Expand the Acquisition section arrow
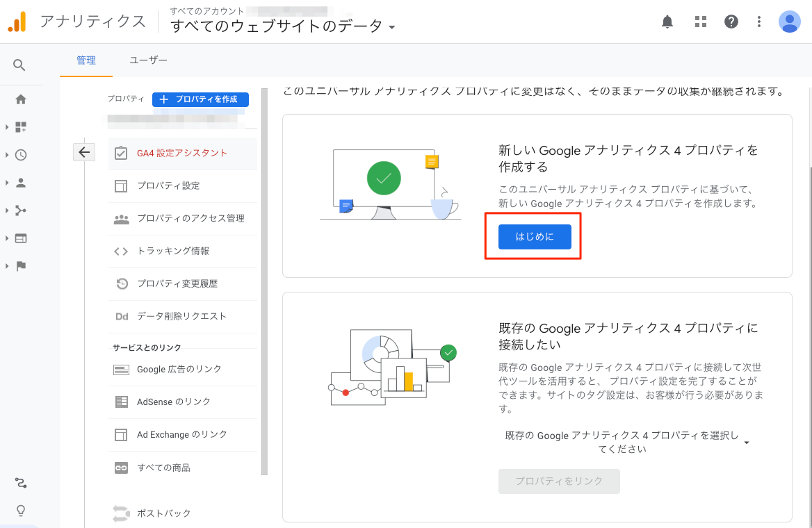The image size is (812, 528). pyautogui.click(x=7, y=211)
